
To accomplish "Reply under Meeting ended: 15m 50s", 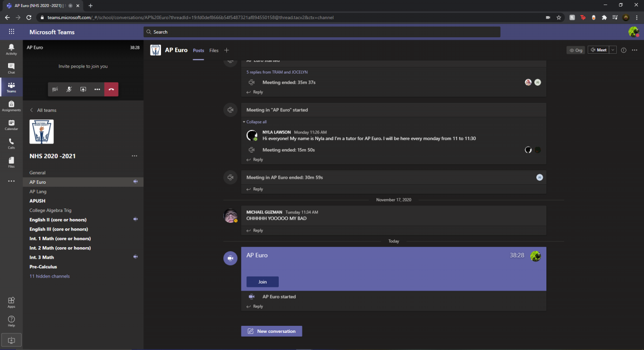I will point(255,160).
